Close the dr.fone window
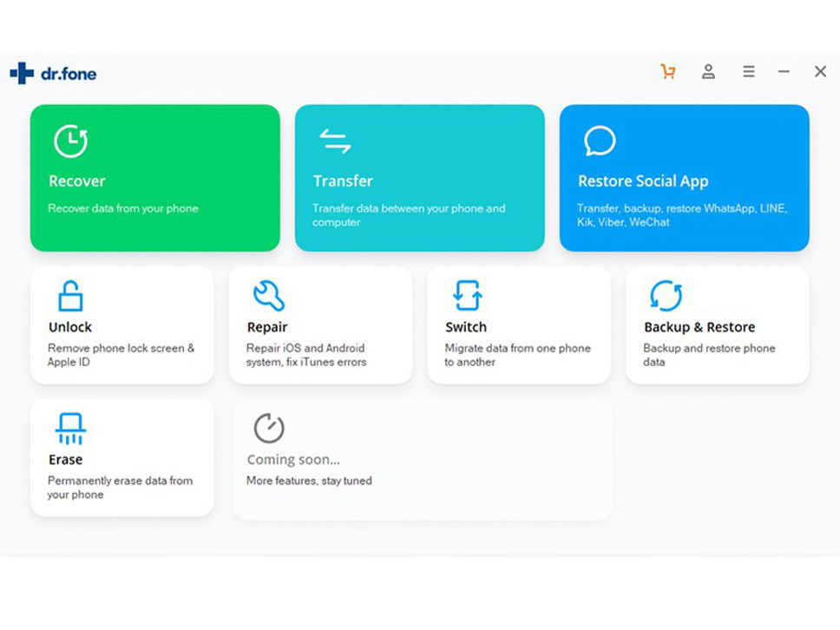Screen dimensions: 840x630 (x=820, y=71)
